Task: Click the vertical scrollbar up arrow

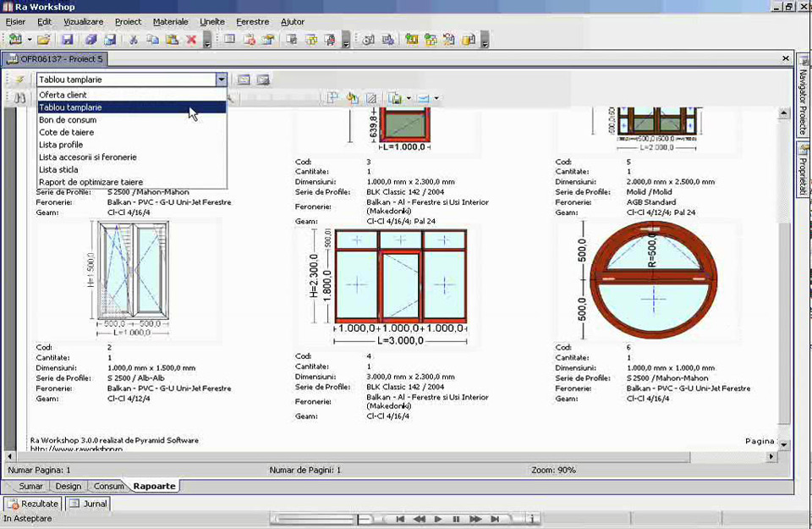Action: pyautogui.click(x=784, y=113)
